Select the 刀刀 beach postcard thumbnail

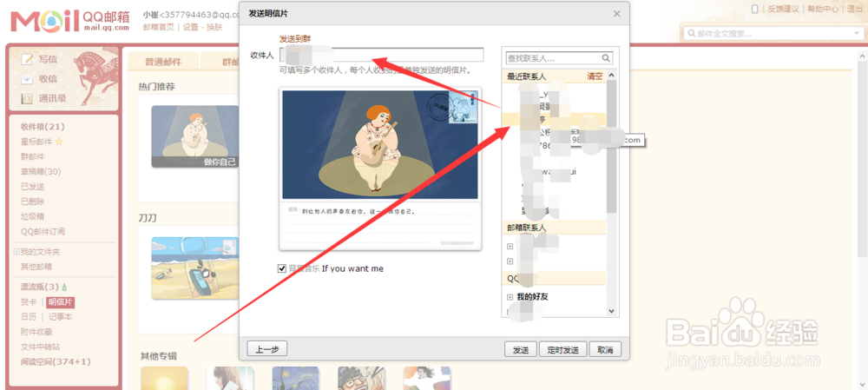click(x=195, y=268)
